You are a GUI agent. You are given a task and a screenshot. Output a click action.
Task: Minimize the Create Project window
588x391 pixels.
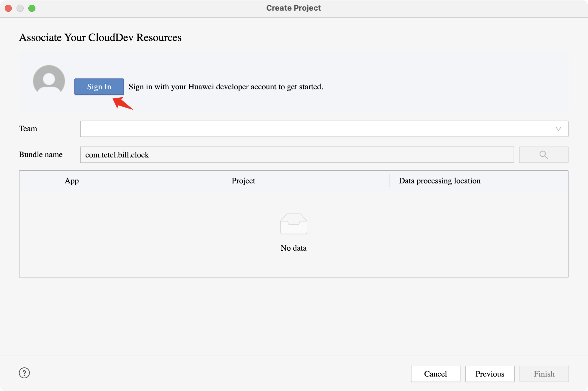click(20, 8)
